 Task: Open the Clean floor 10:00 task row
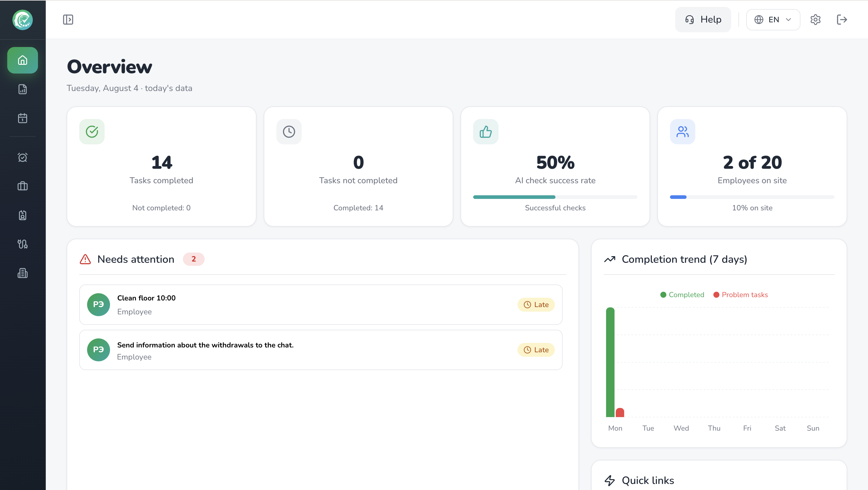[321, 305]
